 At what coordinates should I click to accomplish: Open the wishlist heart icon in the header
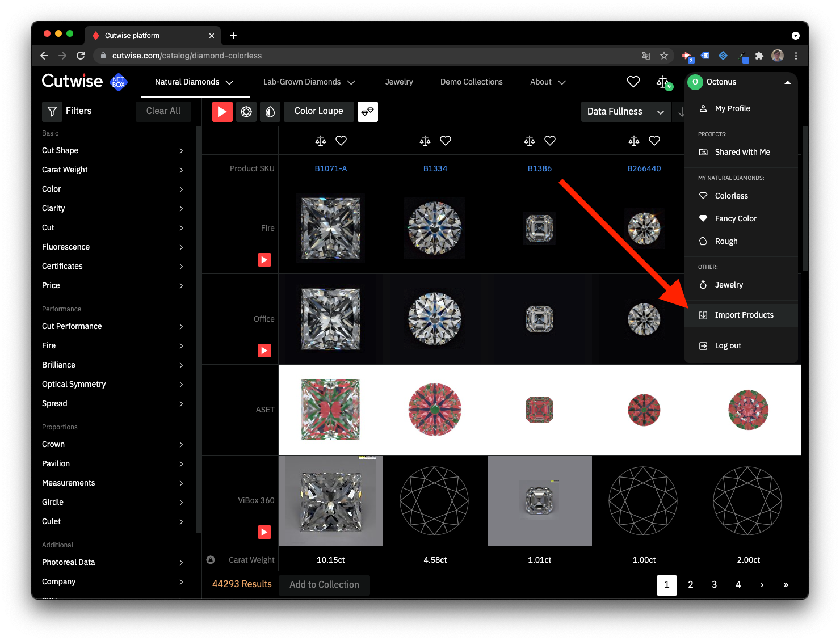pyautogui.click(x=633, y=82)
